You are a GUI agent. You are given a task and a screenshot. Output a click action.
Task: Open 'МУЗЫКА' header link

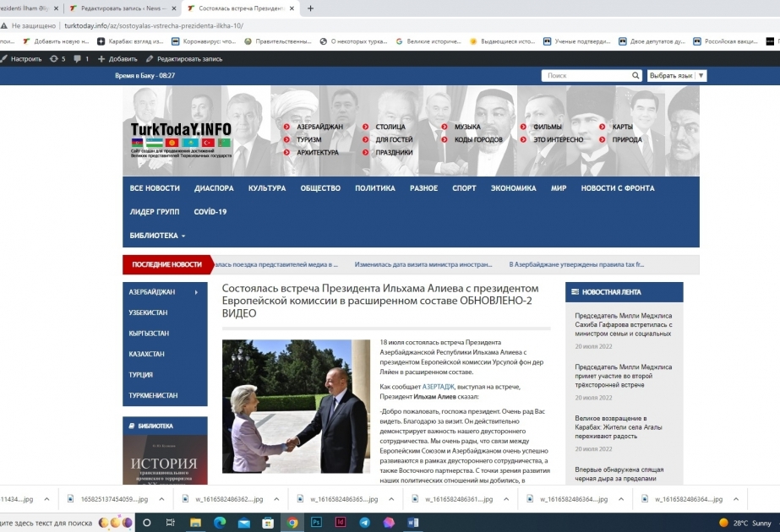tap(467, 127)
